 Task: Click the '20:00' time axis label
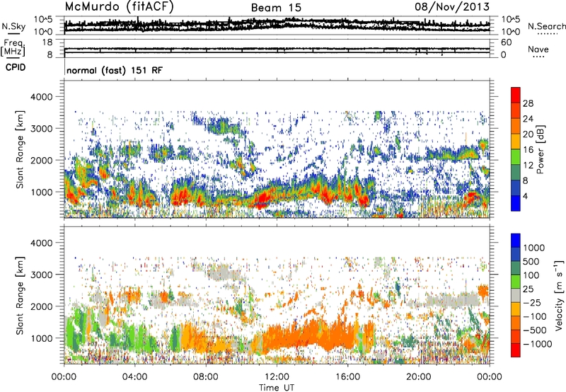coord(418,377)
